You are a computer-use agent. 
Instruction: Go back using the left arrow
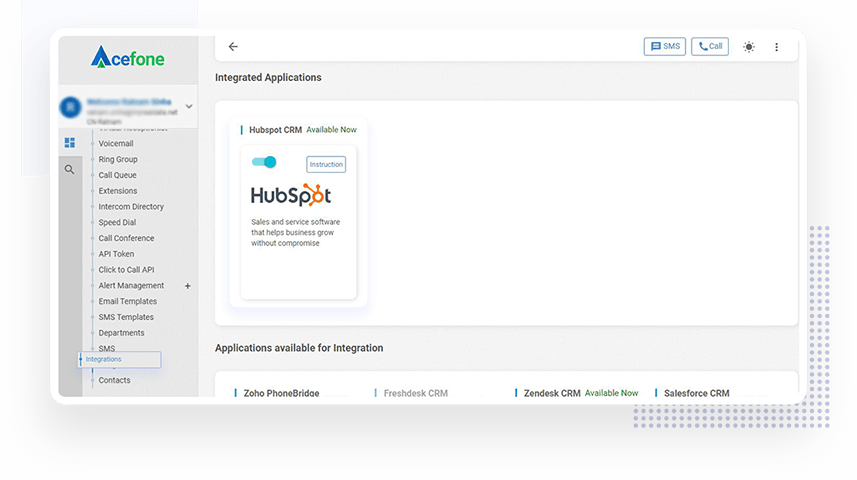pyautogui.click(x=233, y=46)
